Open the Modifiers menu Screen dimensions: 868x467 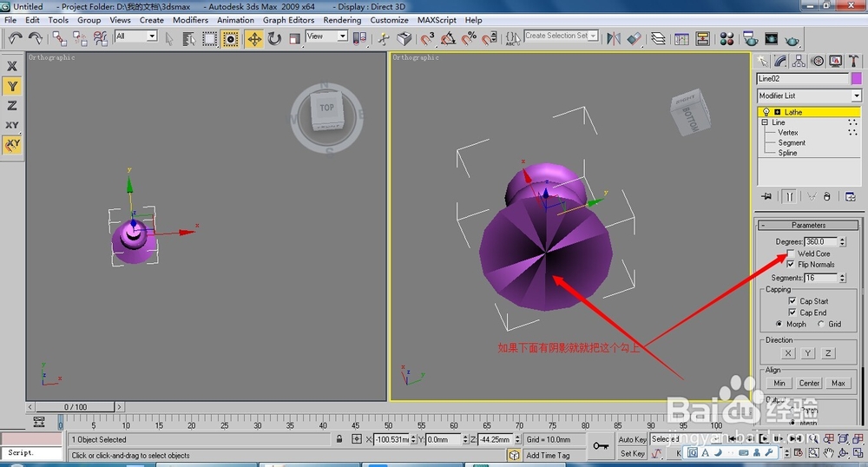point(190,20)
